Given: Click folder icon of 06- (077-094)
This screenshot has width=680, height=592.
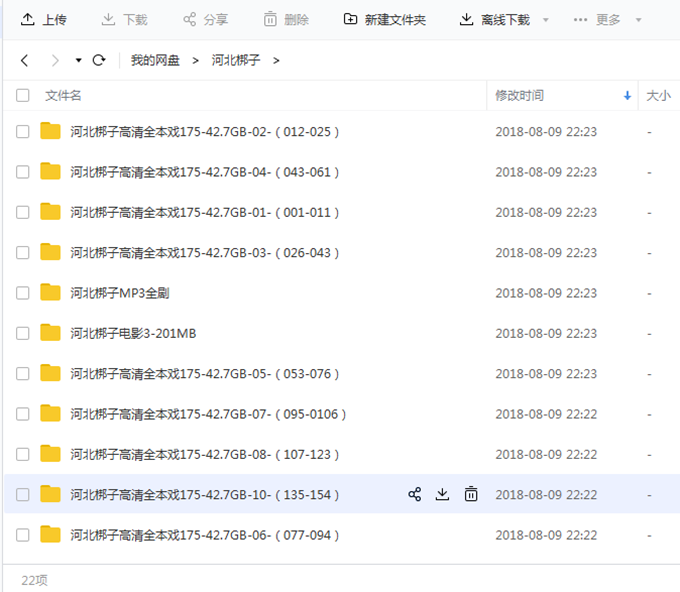Looking at the screenshot, I should [50, 534].
